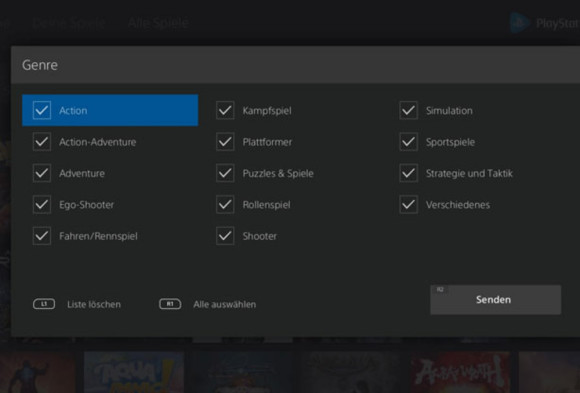The height and width of the screenshot is (393, 580).
Task: Deselect the Sportspiele checkbox
Action: (x=409, y=142)
